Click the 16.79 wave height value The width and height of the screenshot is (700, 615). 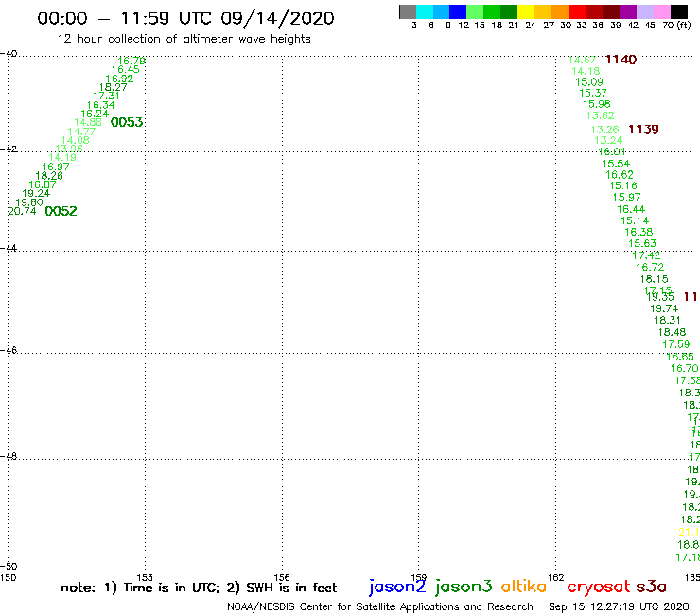click(131, 61)
